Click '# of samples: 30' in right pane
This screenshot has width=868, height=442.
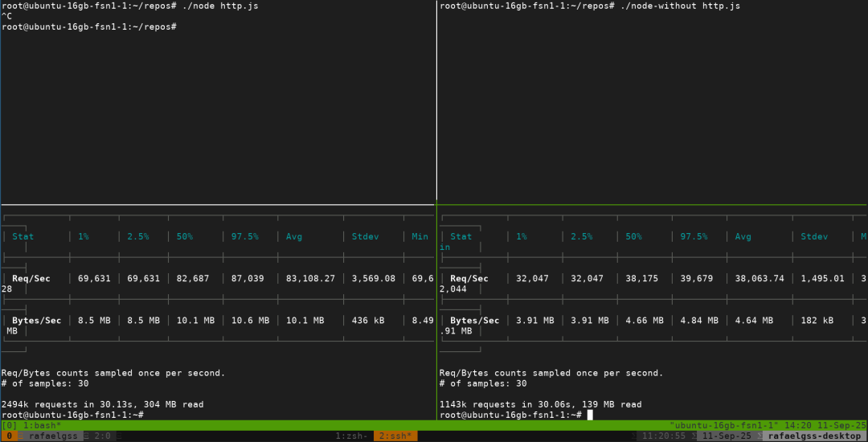click(483, 383)
